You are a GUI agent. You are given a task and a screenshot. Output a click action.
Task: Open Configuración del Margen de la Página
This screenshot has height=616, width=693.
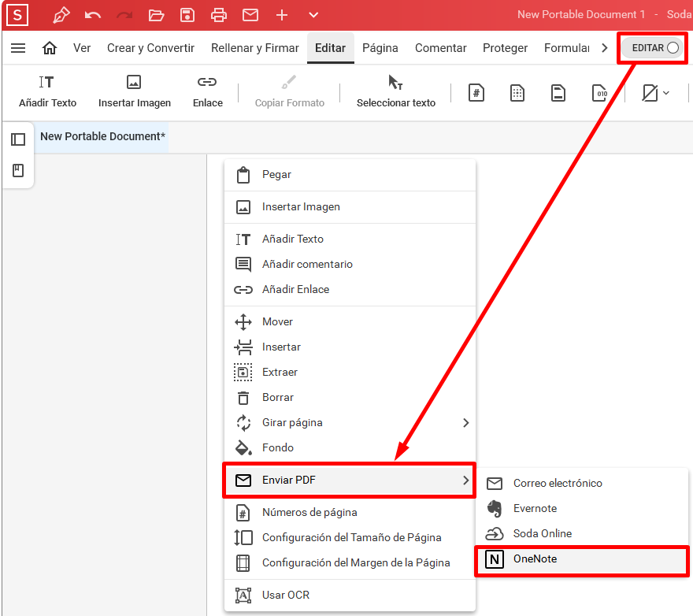[350, 563]
